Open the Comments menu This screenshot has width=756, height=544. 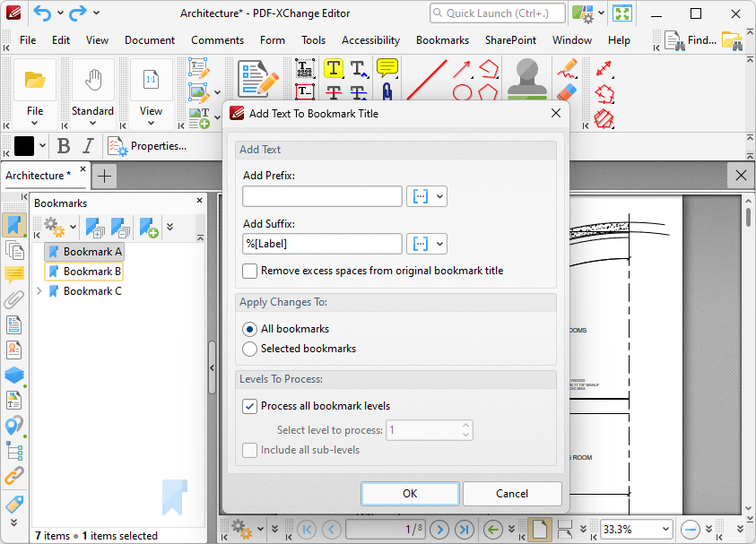click(217, 40)
